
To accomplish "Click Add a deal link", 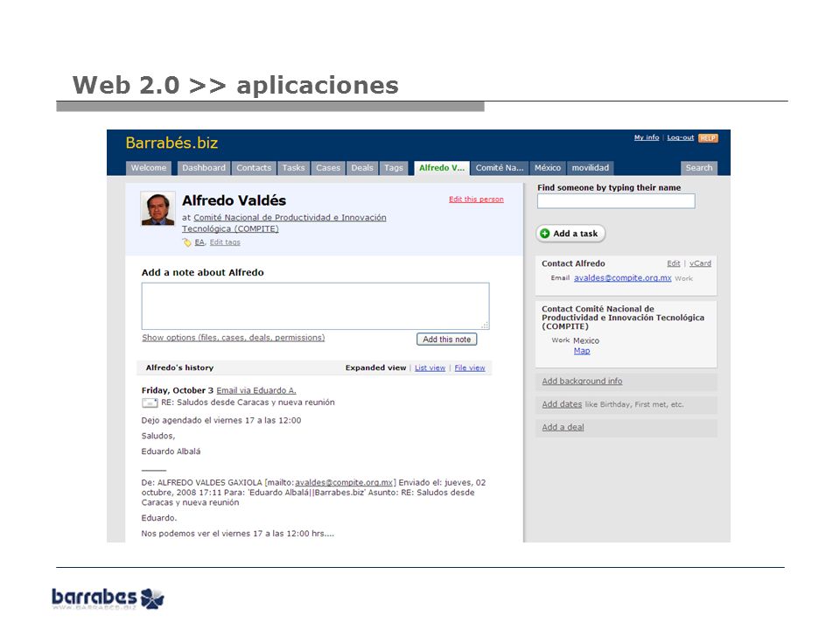I will point(563,428).
